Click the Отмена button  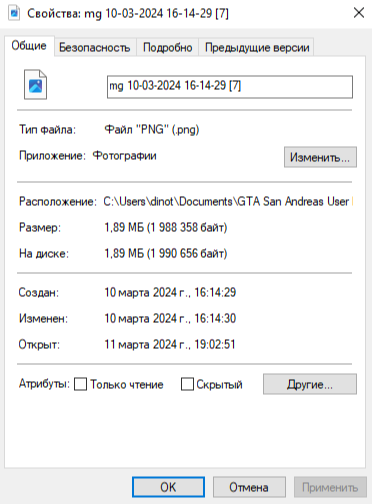pyautogui.click(x=249, y=487)
